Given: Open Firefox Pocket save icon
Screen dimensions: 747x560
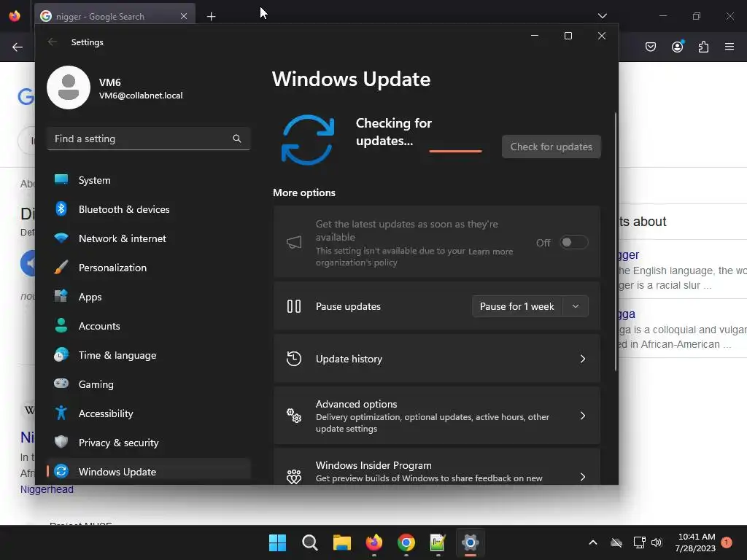Looking at the screenshot, I should tap(651, 47).
